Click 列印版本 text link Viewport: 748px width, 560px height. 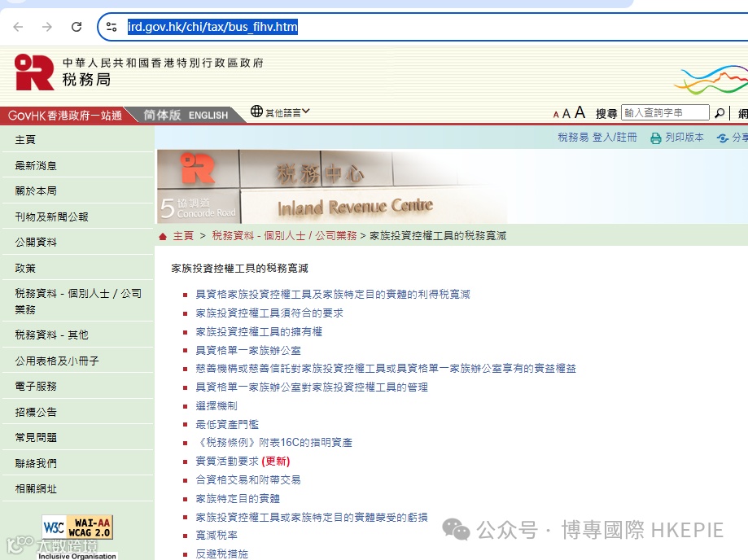click(684, 138)
